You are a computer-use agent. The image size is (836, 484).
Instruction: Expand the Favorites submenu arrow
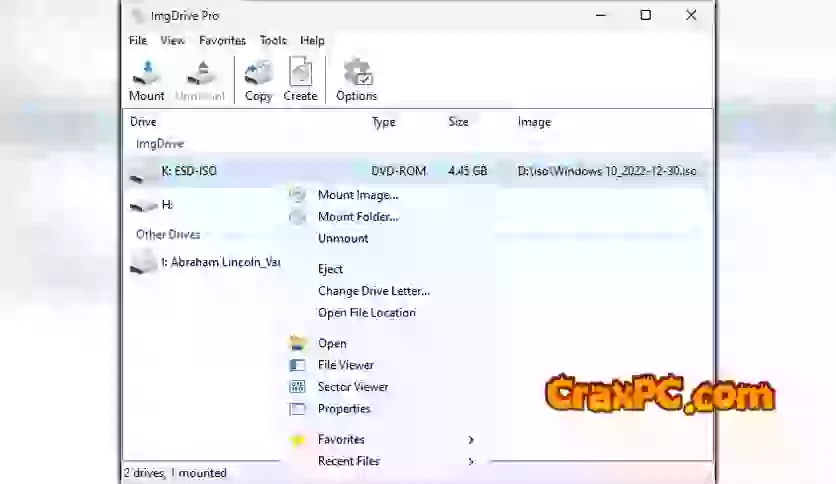pyautogui.click(x=471, y=440)
